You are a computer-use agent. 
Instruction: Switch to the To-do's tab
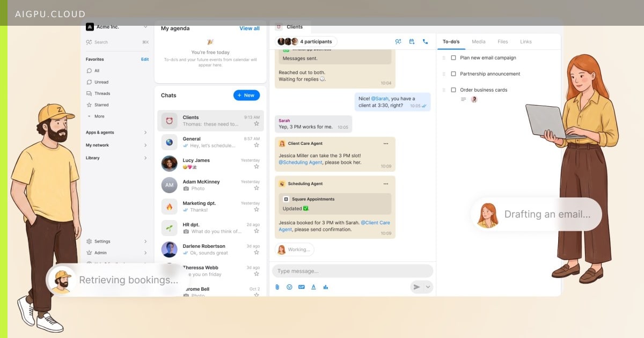pyautogui.click(x=451, y=42)
